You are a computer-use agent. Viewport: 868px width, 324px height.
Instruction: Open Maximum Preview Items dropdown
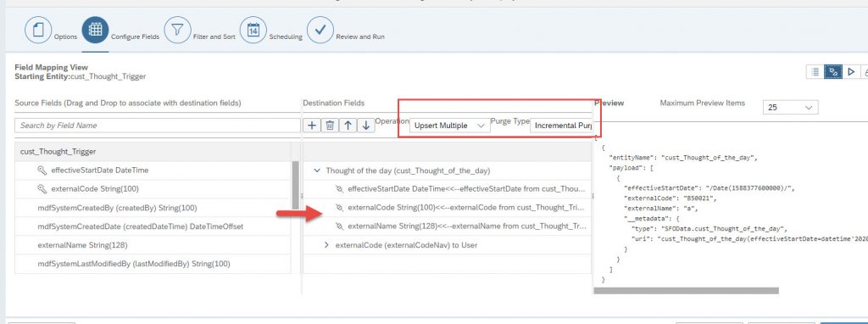[791, 108]
